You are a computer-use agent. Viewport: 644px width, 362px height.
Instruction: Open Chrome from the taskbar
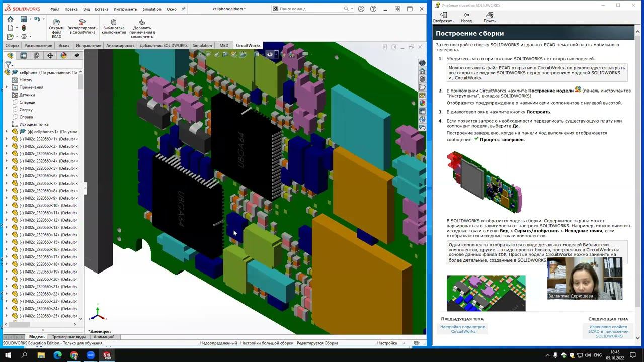tap(74, 355)
